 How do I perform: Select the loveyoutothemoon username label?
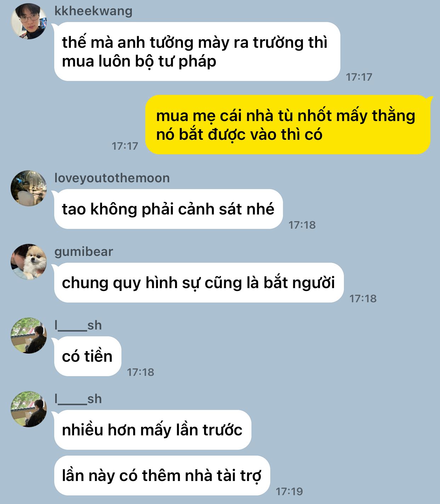click(x=112, y=178)
